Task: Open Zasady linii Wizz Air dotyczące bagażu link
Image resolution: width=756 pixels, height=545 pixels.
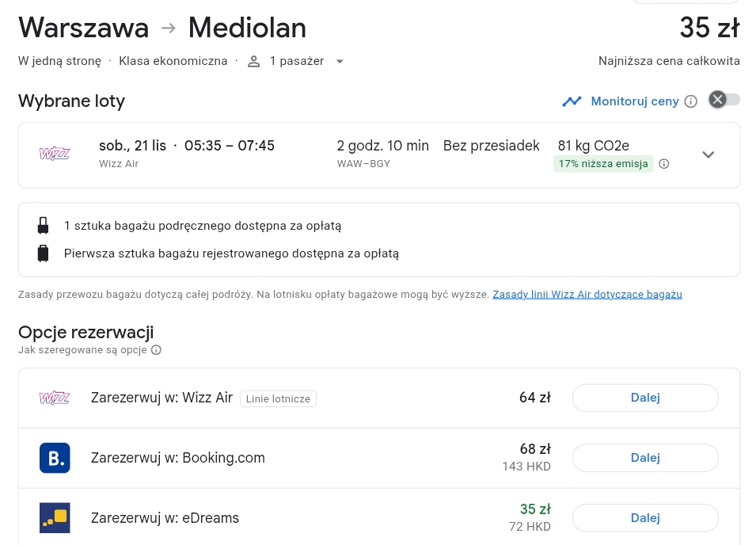Action: [x=587, y=294]
